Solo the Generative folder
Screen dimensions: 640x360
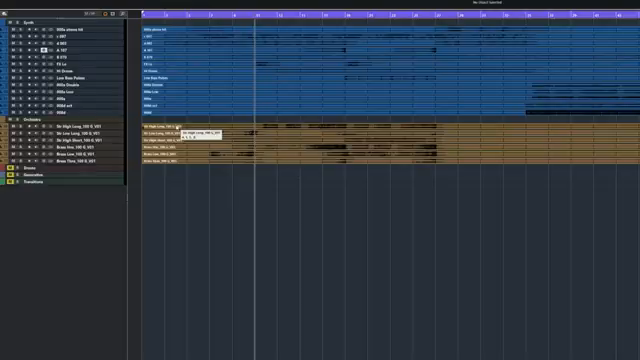click(17, 175)
